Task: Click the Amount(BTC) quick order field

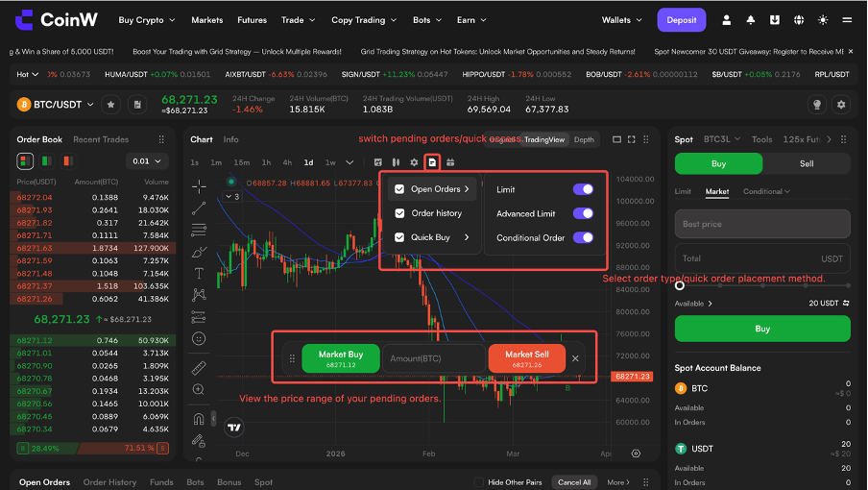Action: pyautogui.click(x=433, y=358)
